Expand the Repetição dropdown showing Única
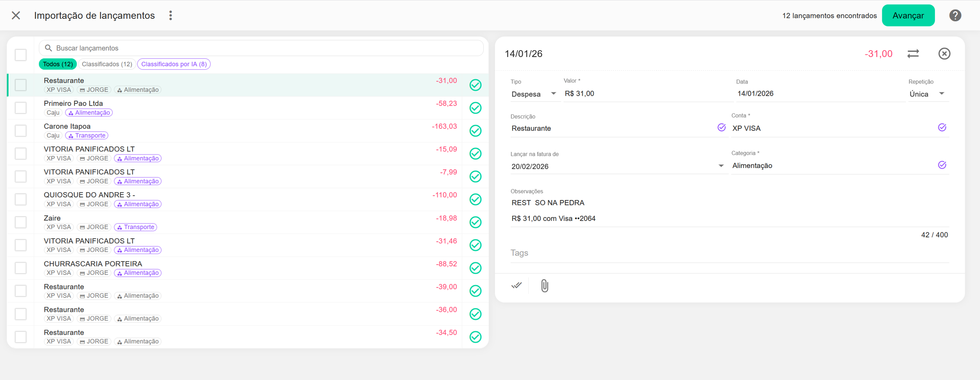 tap(926, 94)
